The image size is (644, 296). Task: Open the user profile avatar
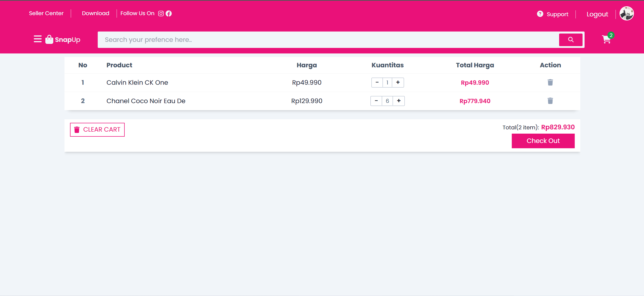627,13
